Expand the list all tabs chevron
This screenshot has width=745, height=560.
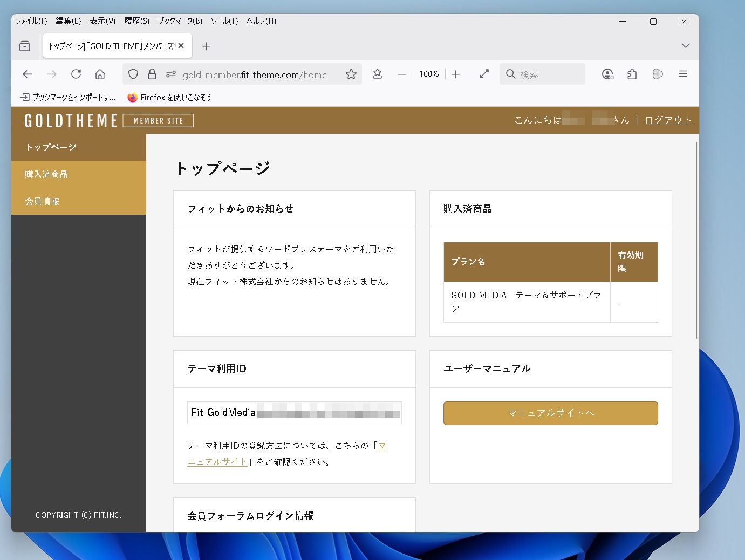[x=686, y=46]
